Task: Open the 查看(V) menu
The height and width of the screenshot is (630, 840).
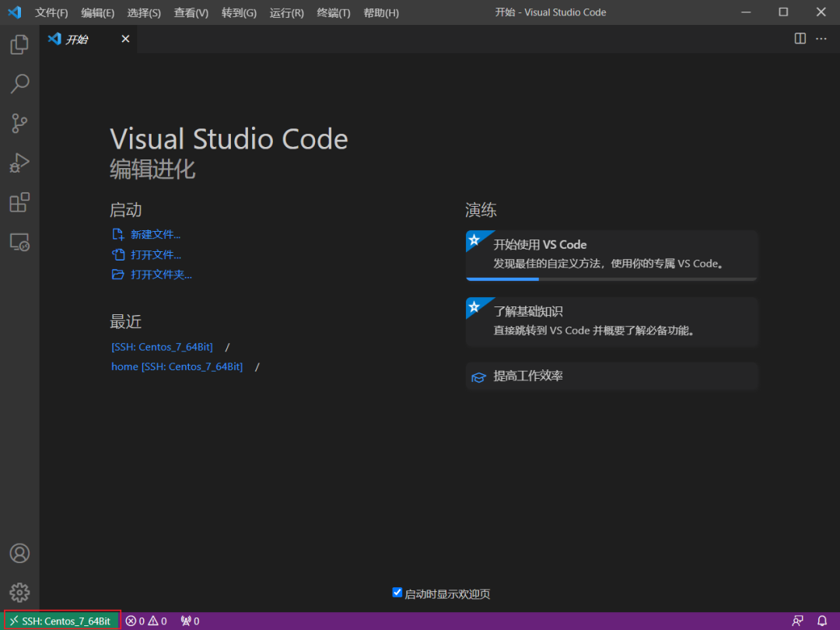Action: click(x=191, y=12)
